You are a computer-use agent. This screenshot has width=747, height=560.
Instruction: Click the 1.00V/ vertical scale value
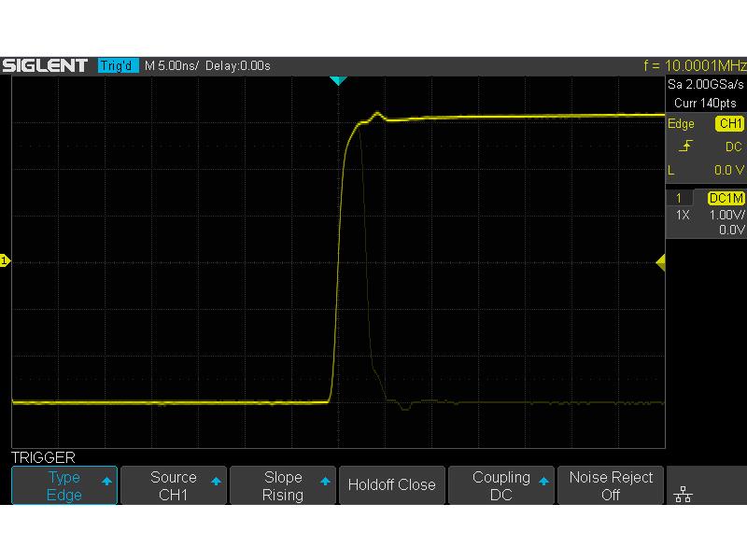[726, 215]
